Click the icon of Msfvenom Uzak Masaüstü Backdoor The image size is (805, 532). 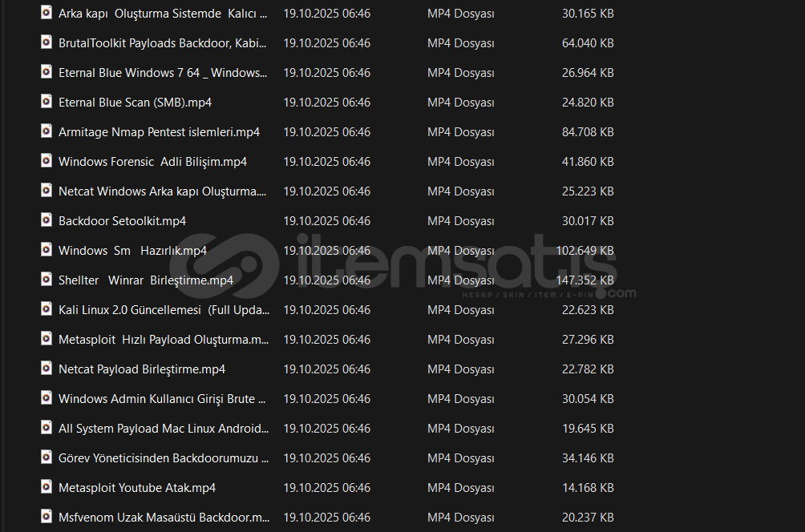(47, 517)
